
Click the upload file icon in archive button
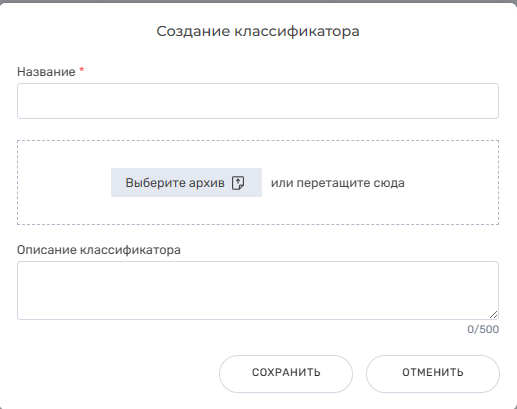[x=238, y=183]
